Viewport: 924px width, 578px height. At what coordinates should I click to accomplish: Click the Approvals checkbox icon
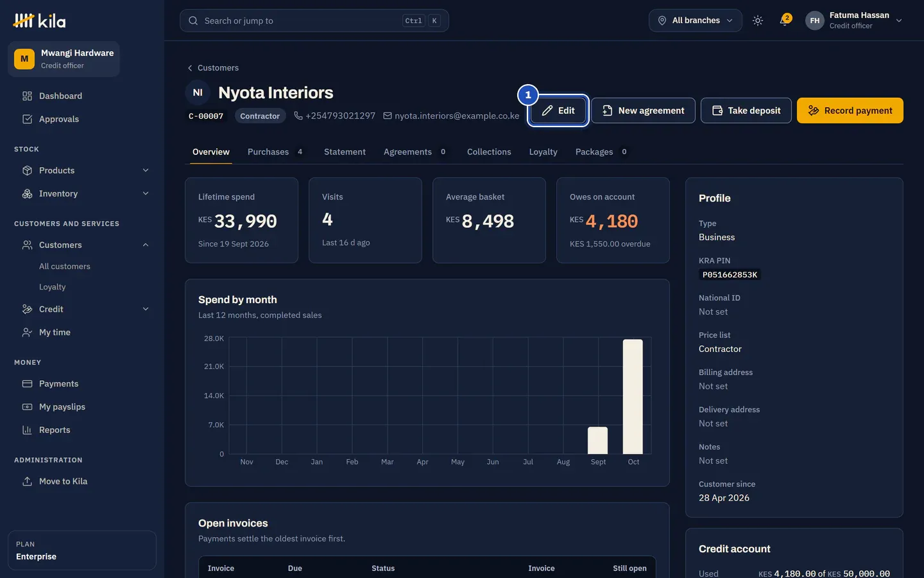[x=27, y=119]
